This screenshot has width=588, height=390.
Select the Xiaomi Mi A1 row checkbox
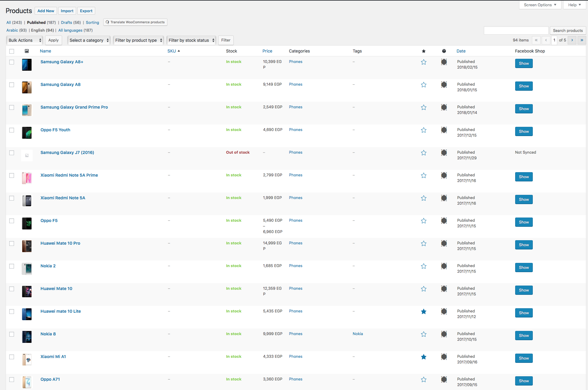pyautogui.click(x=12, y=357)
